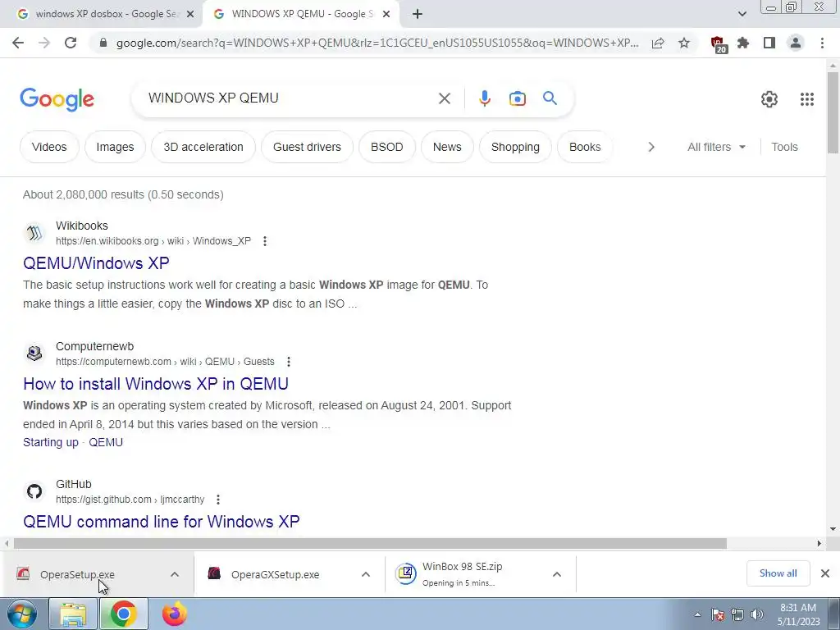Open the Chrome profile avatar
This screenshot has height=630, width=840.
[x=796, y=43]
